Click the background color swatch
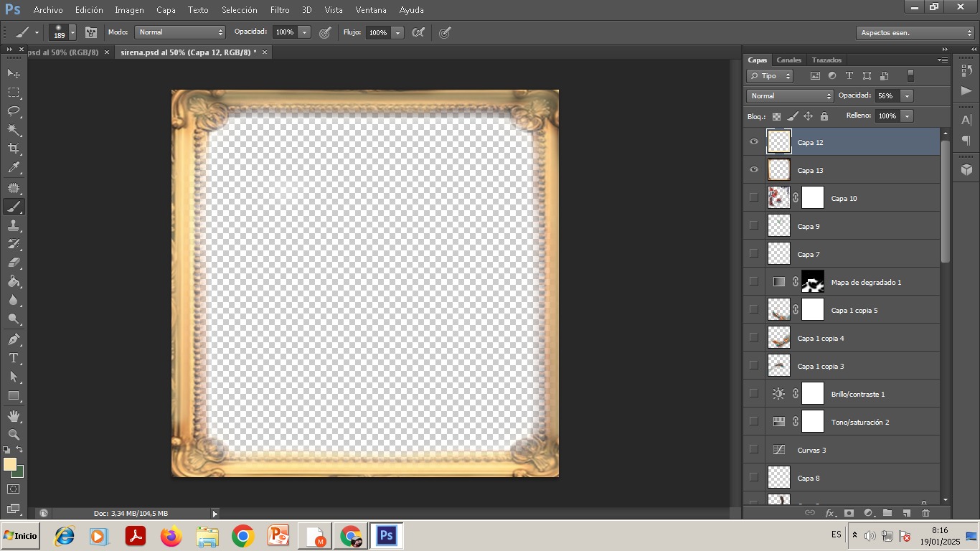Viewport: 980px width, 551px height. (19, 473)
